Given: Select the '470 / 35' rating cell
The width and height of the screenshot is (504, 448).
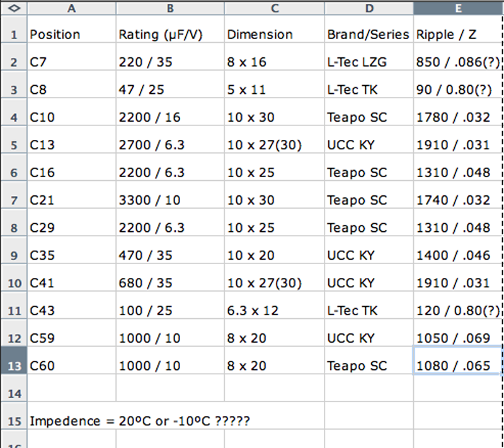Looking at the screenshot, I should click(170, 256).
